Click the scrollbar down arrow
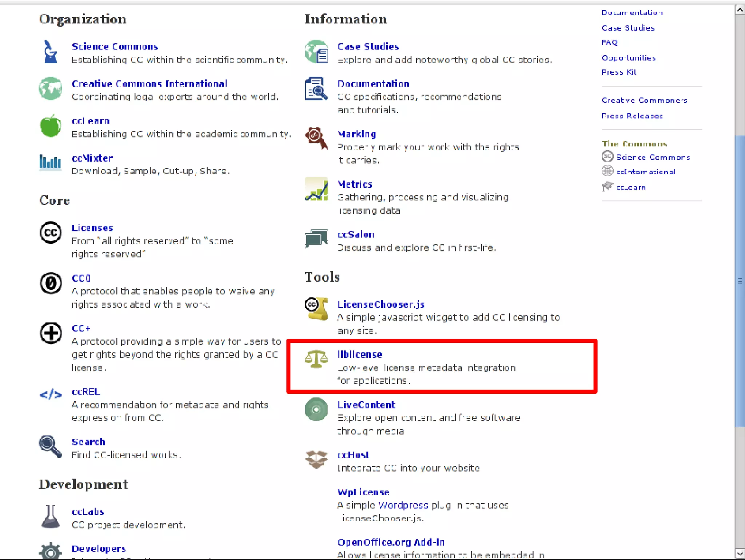The width and height of the screenshot is (745, 560). click(x=740, y=554)
